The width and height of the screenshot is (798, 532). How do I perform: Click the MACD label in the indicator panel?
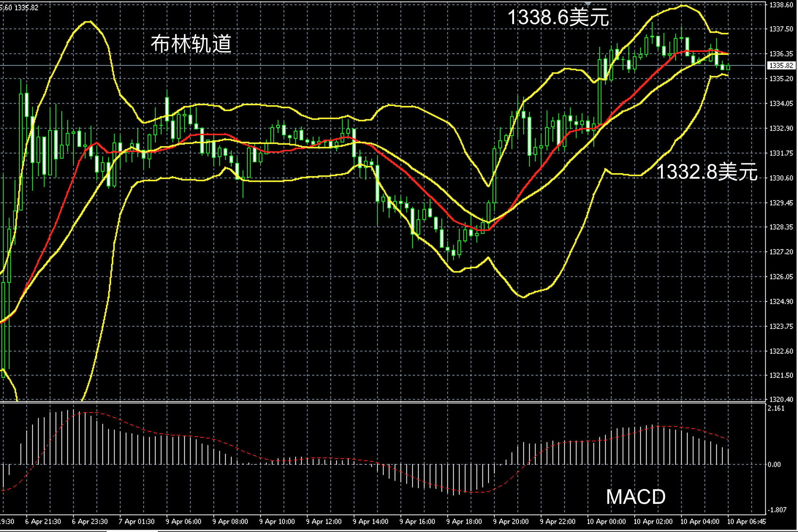click(635, 497)
